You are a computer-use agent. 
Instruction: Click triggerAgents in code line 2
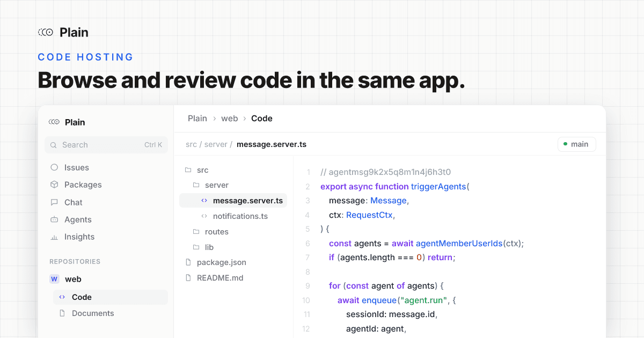tap(438, 187)
